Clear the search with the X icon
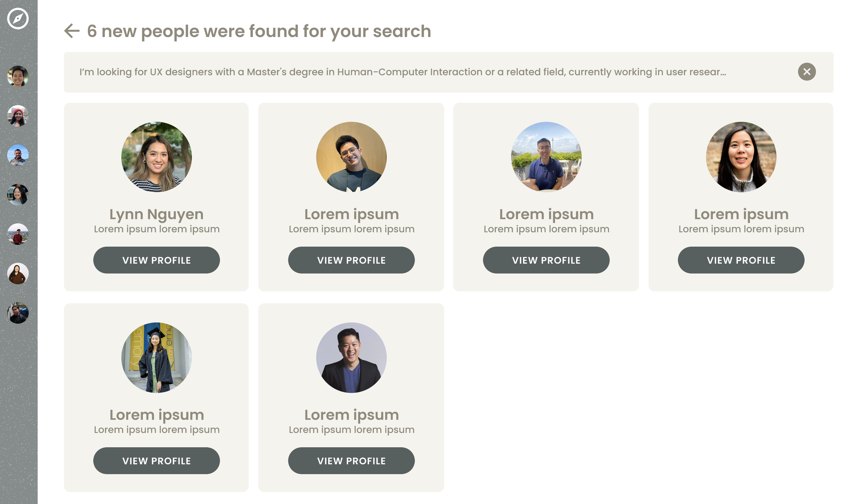This screenshot has height=504, width=859. pos(806,72)
